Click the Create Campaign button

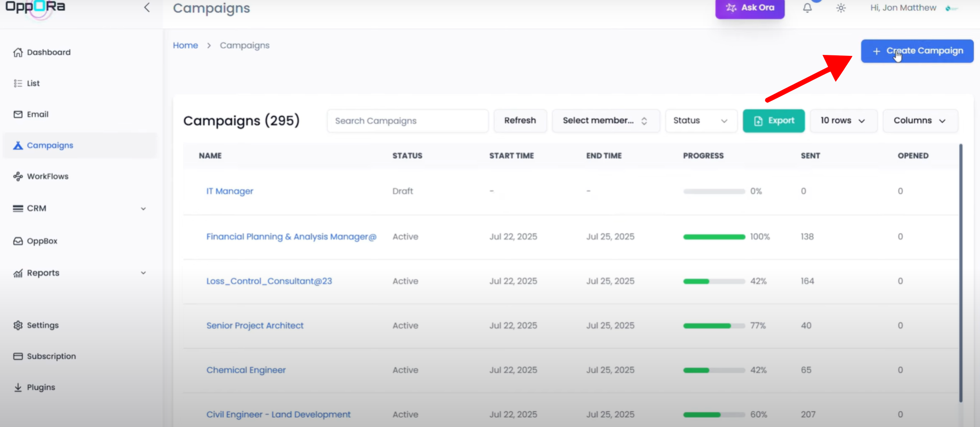pos(917,51)
